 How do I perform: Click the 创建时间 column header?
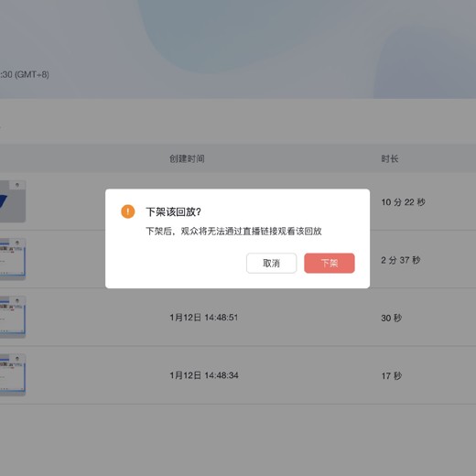coord(187,158)
